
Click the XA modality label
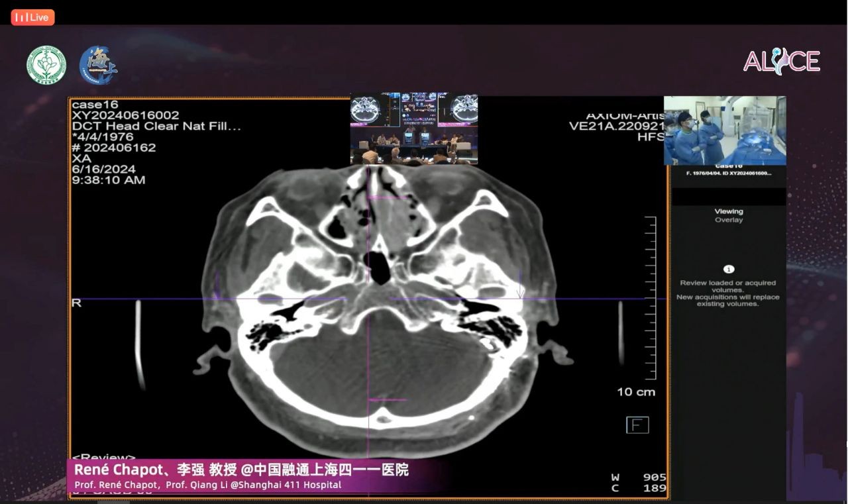[x=81, y=158]
